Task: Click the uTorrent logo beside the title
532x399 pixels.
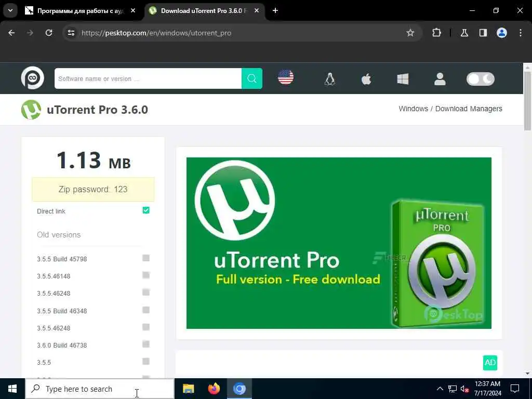Action: 31,110
